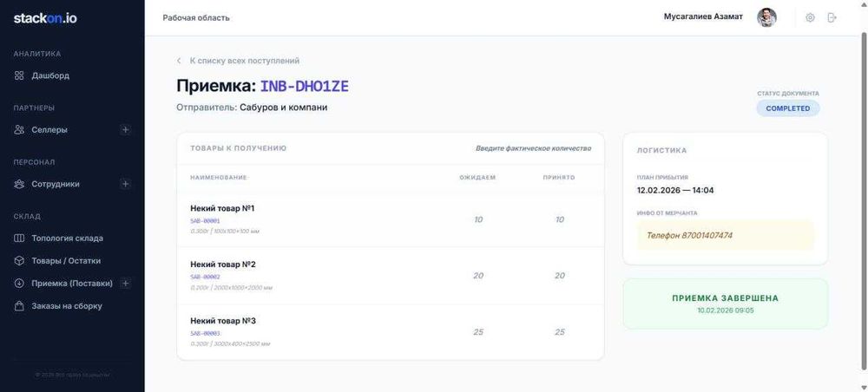Click planned arrival 12.02.2026 — 14:04
The width and height of the screenshot is (868, 392).
point(675,190)
